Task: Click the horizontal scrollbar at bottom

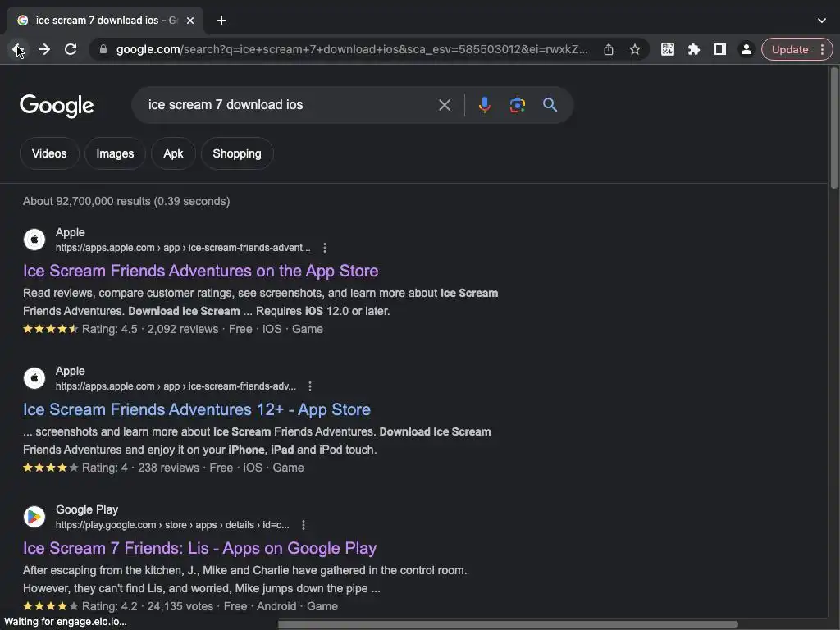Action: [x=508, y=624]
